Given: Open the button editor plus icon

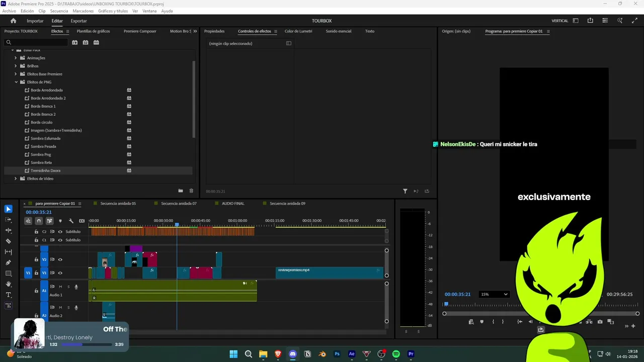Looking at the screenshot, I should 633,326.
